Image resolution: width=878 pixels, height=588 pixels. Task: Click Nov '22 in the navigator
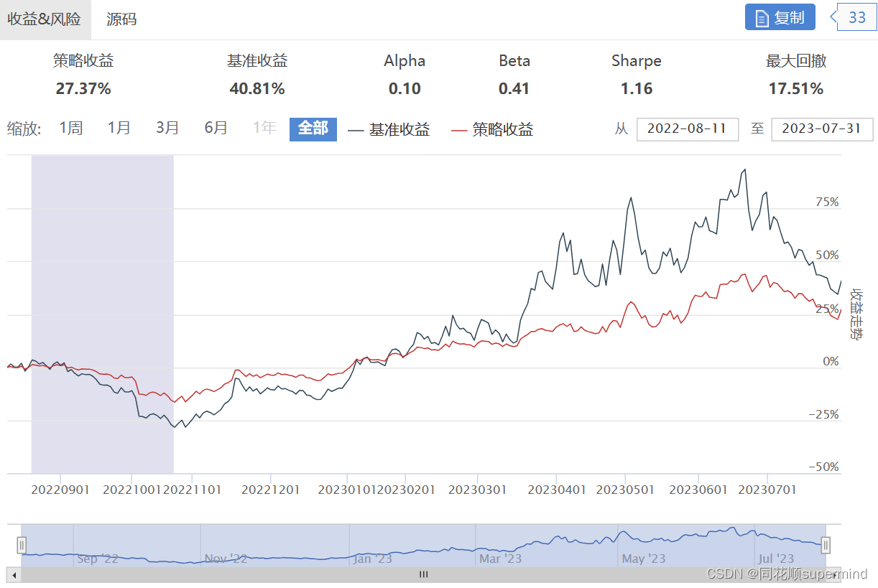click(x=226, y=559)
